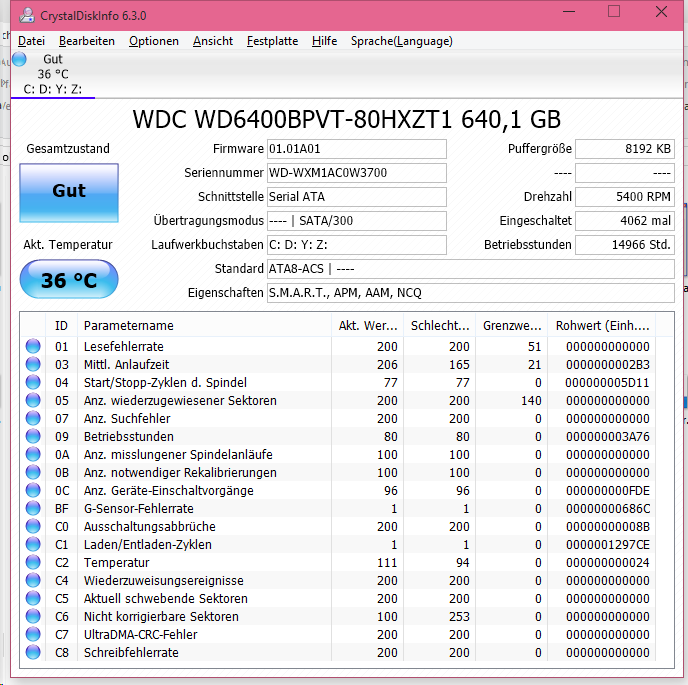Click status icon of notwendiger Rekalibrierungen row

pyautogui.click(x=33, y=472)
